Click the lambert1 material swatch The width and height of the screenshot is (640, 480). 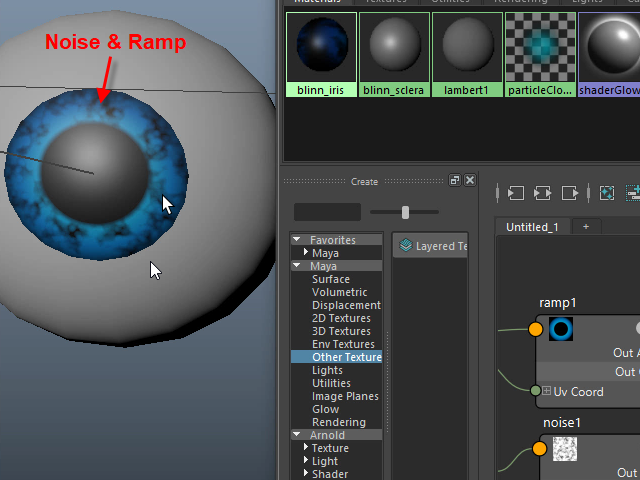[x=467, y=47]
